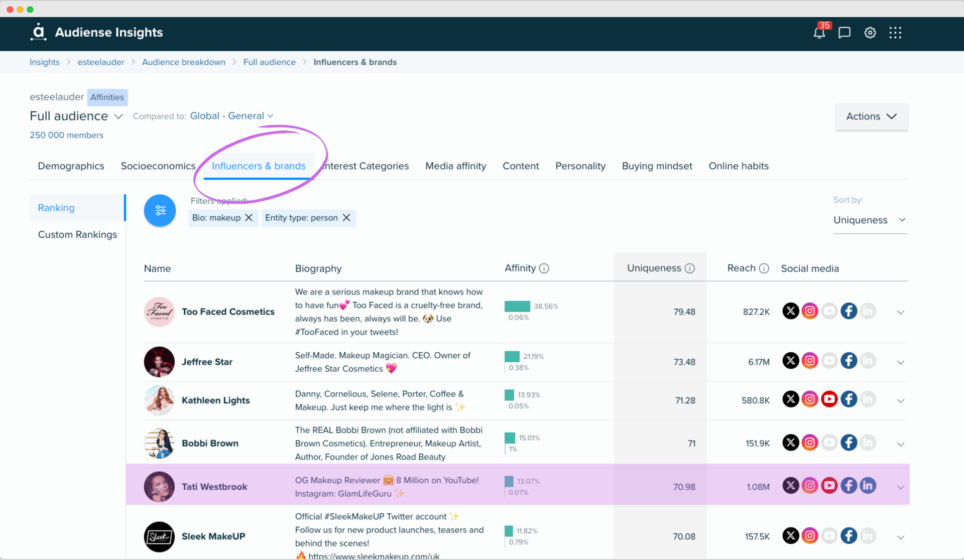Open the Influencers & brands tab
964x560 pixels.
click(259, 165)
